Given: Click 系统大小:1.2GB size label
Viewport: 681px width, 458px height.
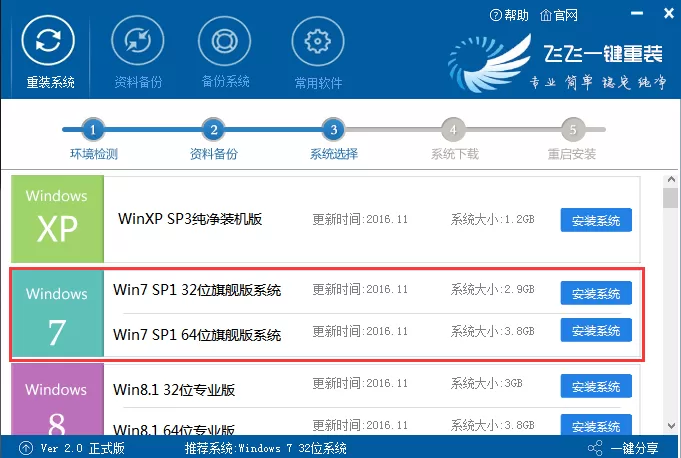Looking at the screenshot, I should (x=492, y=219).
